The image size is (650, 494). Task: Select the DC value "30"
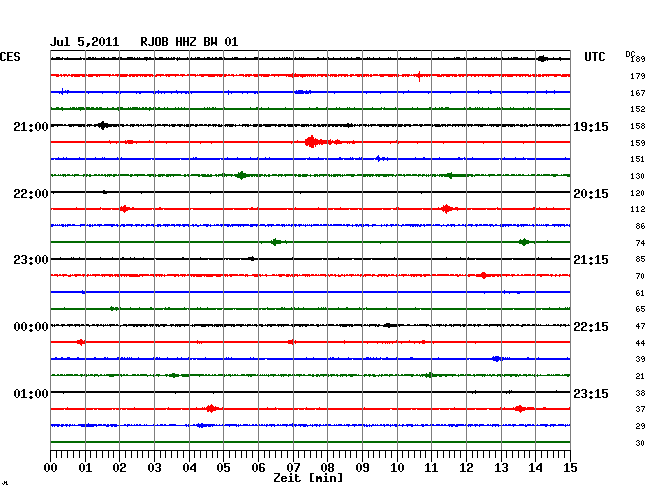click(640, 443)
